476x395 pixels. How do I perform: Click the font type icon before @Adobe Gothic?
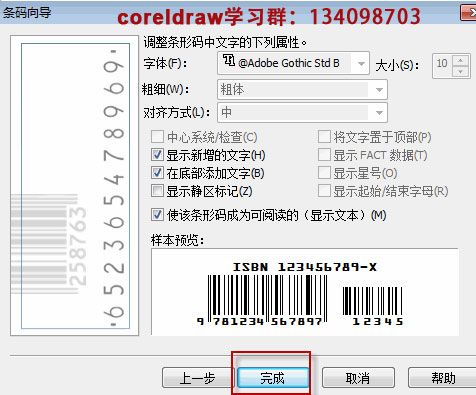pos(229,60)
